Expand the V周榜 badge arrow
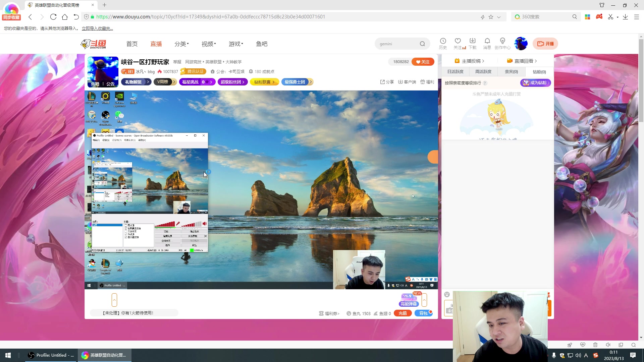Screen dimensions: 644x362 pos(174,82)
